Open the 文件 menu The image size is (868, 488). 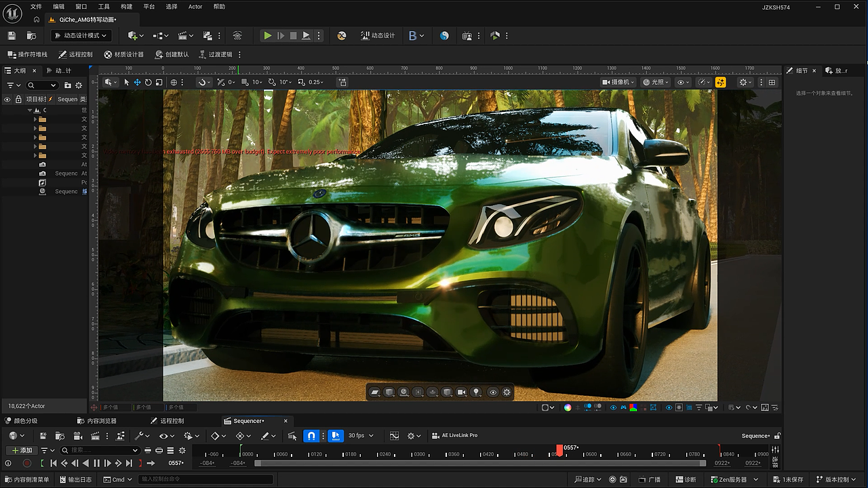(x=36, y=7)
